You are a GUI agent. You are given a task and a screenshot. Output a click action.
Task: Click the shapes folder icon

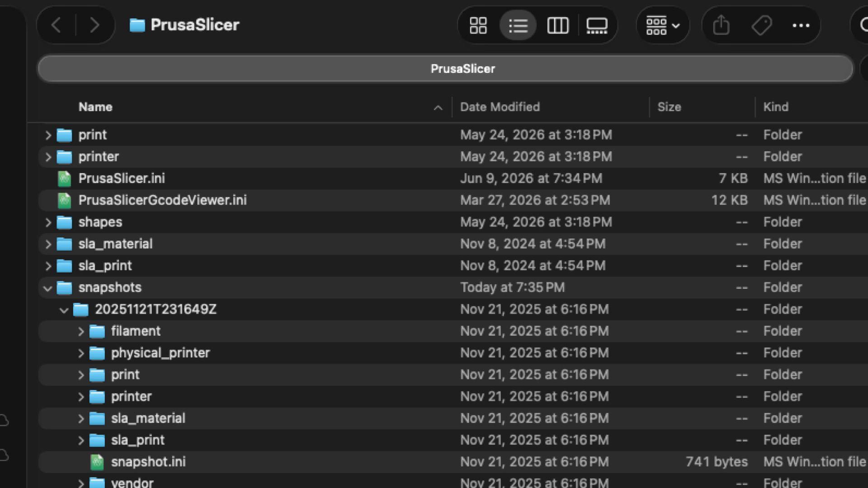[64, 222]
